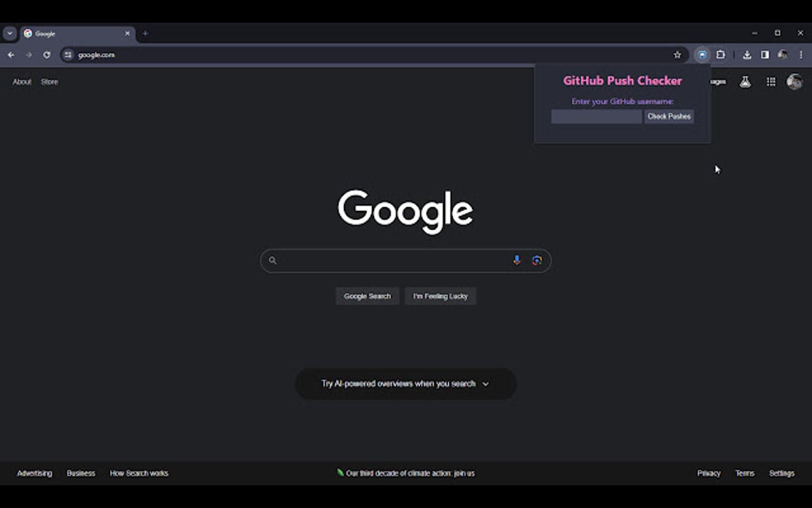This screenshot has width=812, height=508.
Task: Open the Google account profile avatar
Action: tap(794, 81)
